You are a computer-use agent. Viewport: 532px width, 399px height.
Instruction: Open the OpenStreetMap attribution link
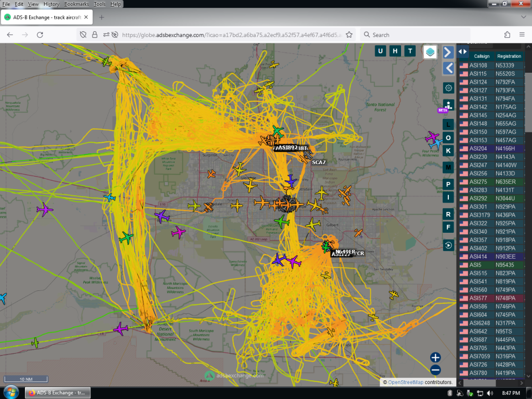405,382
